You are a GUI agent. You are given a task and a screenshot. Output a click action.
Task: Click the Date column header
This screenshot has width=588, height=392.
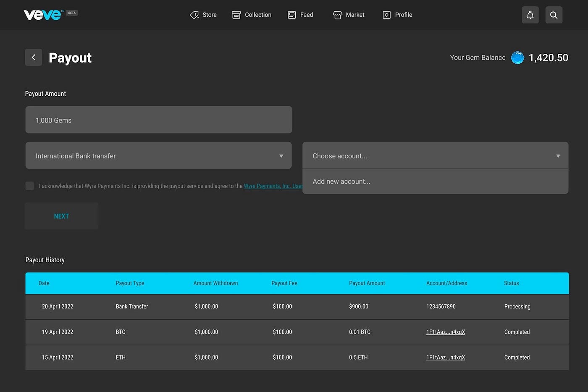click(x=44, y=283)
